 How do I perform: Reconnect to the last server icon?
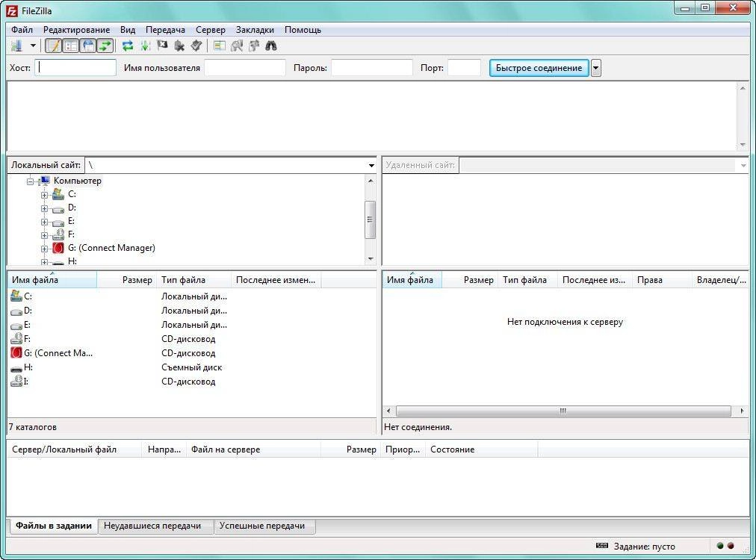point(196,46)
